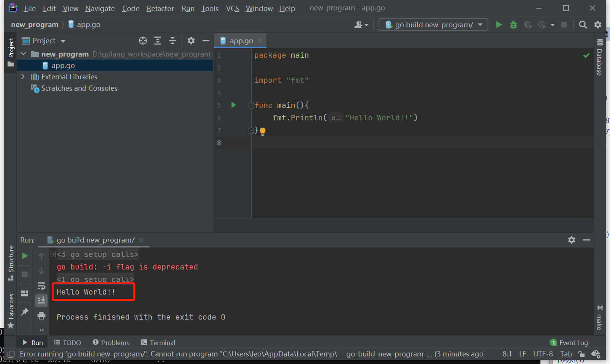
Task: Expand the '3 go setup calls' fold
Action: 53,254
